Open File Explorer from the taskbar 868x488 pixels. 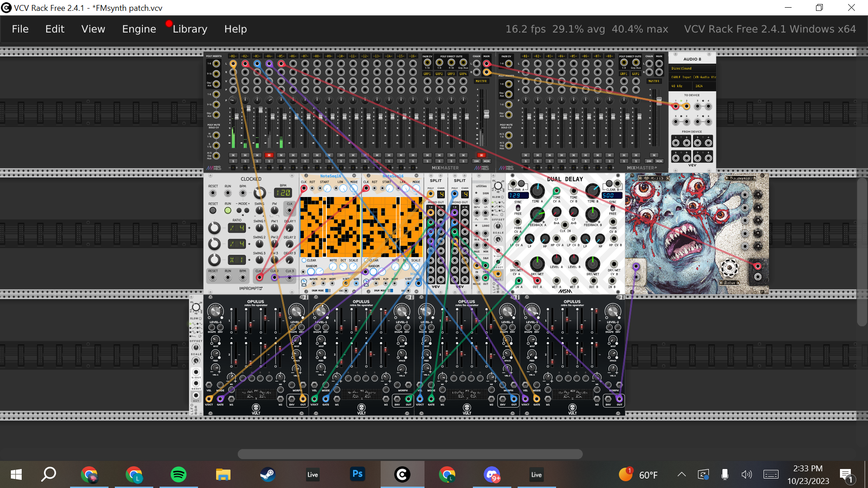(223, 474)
